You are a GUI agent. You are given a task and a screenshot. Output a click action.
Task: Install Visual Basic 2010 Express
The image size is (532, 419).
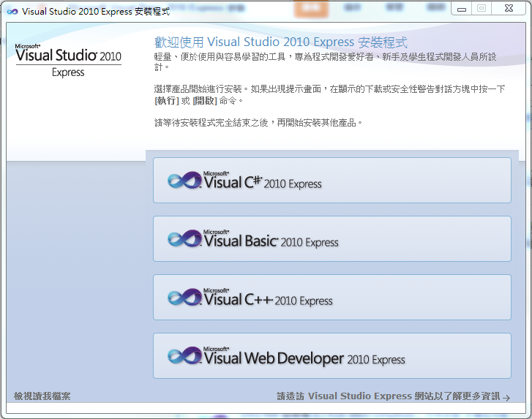[x=331, y=238]
